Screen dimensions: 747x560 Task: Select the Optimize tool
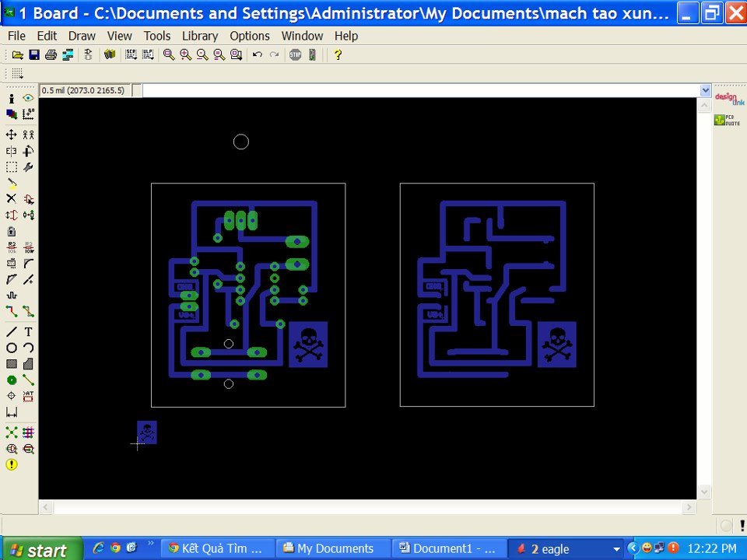pos(28,279)
